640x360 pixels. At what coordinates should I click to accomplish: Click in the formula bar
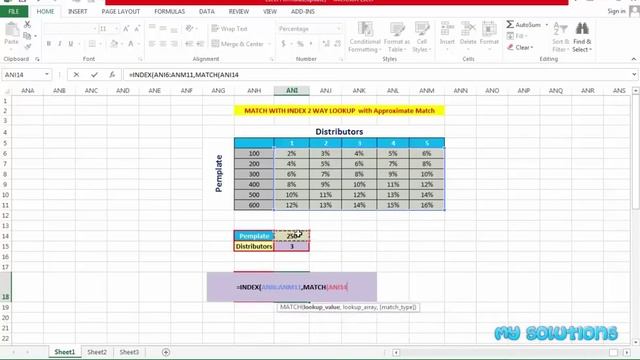[378, 75]
